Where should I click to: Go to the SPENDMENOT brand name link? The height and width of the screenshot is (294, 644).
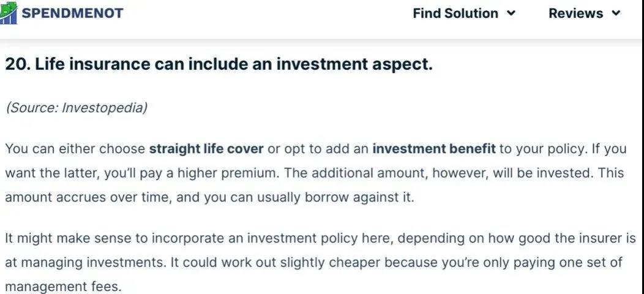point(72,13)
